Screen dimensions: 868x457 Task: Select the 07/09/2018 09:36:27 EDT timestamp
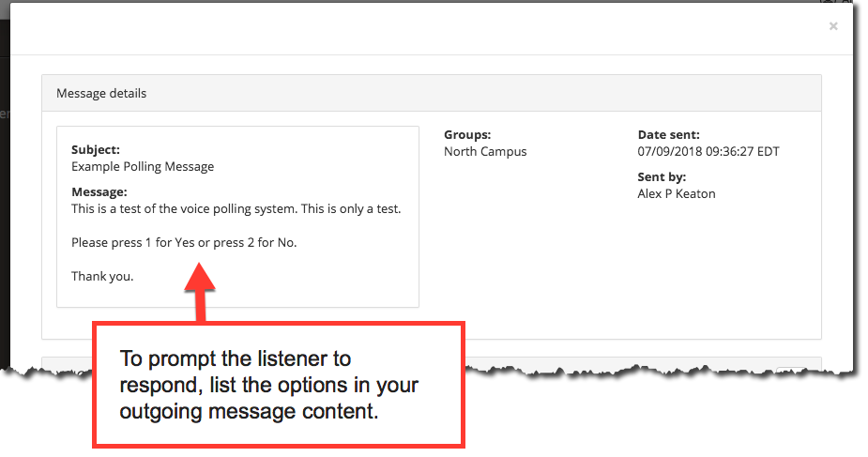708,152
